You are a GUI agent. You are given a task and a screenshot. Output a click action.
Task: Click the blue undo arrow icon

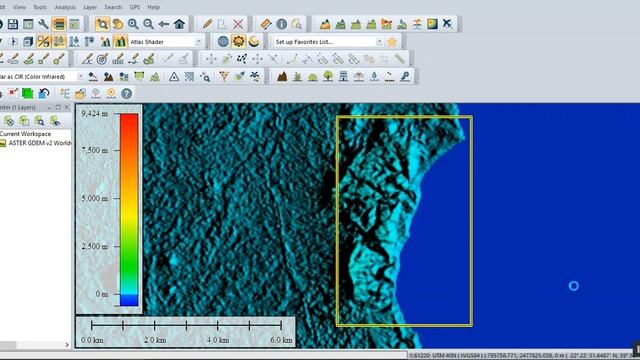(44, 94)
